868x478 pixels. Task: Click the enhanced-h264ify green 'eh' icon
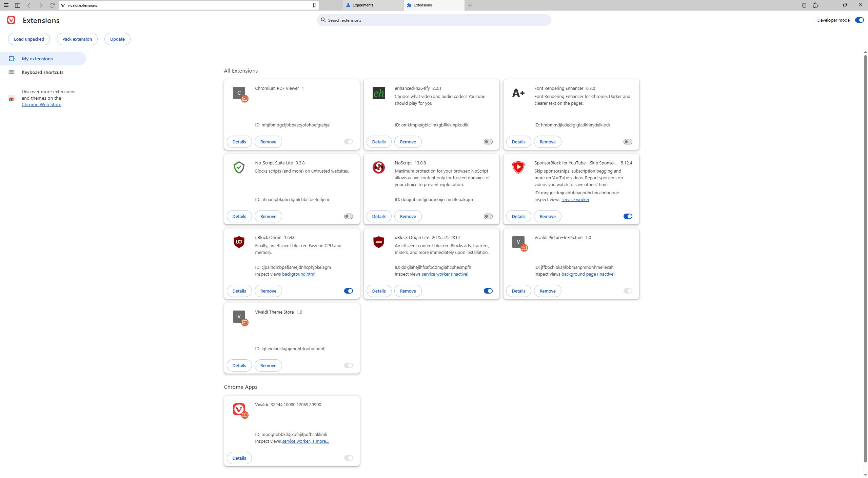379,93
